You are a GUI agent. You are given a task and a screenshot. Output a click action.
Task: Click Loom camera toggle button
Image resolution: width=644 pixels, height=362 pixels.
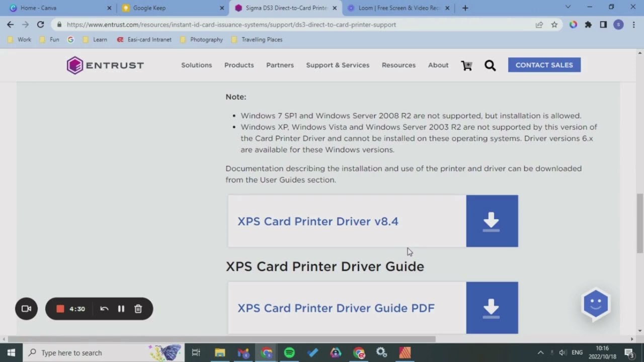tap(27, 309)
